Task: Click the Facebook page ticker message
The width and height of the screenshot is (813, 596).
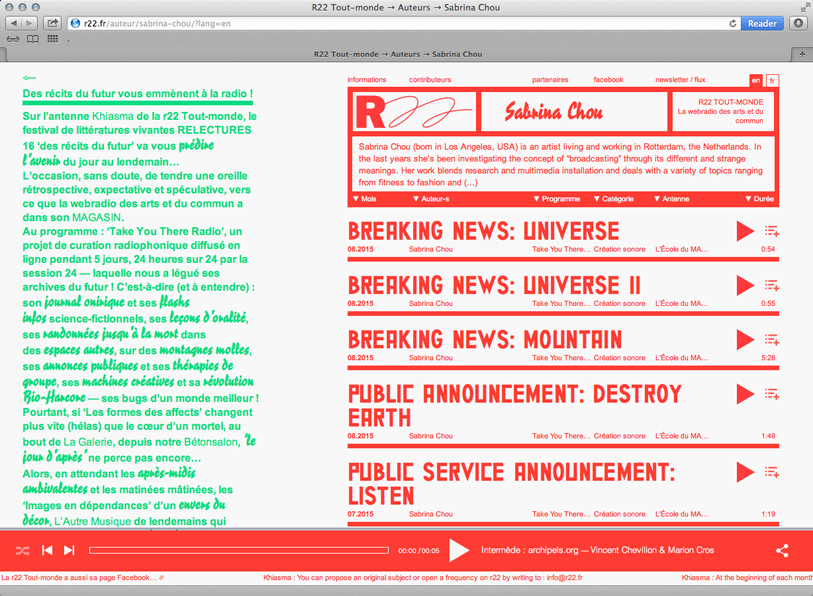Action: pyautogui.click(x=82, y=577)
